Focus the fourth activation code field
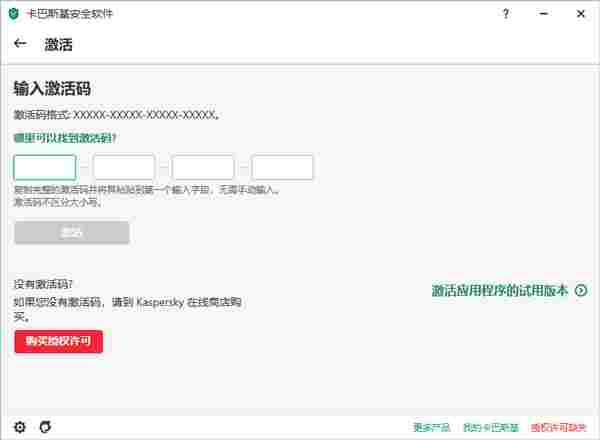The width and height of the screenshot is (600, 440). click(282, 167)
